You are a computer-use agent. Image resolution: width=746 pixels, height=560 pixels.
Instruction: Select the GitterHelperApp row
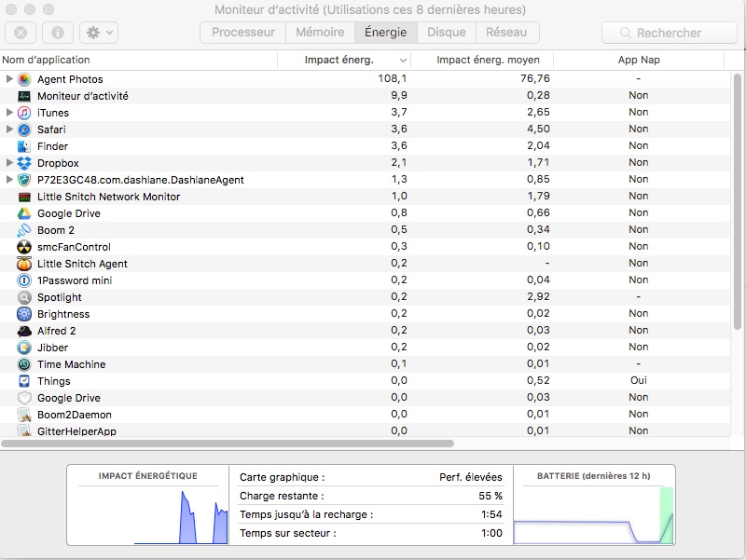[x=366, y=430]
